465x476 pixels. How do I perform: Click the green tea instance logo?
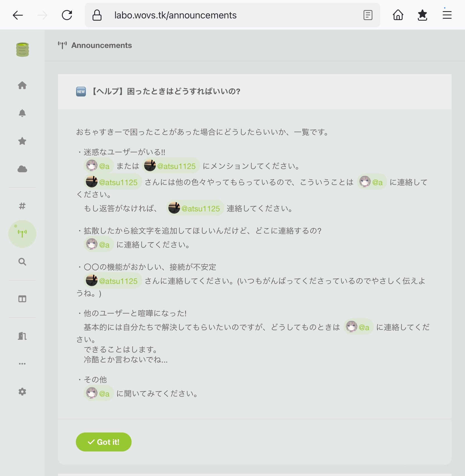pyautogui.click(x=22, y=50)
